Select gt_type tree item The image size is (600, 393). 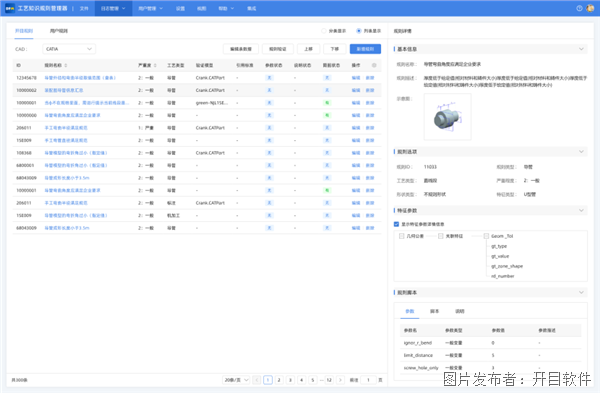tap(499, 246)
